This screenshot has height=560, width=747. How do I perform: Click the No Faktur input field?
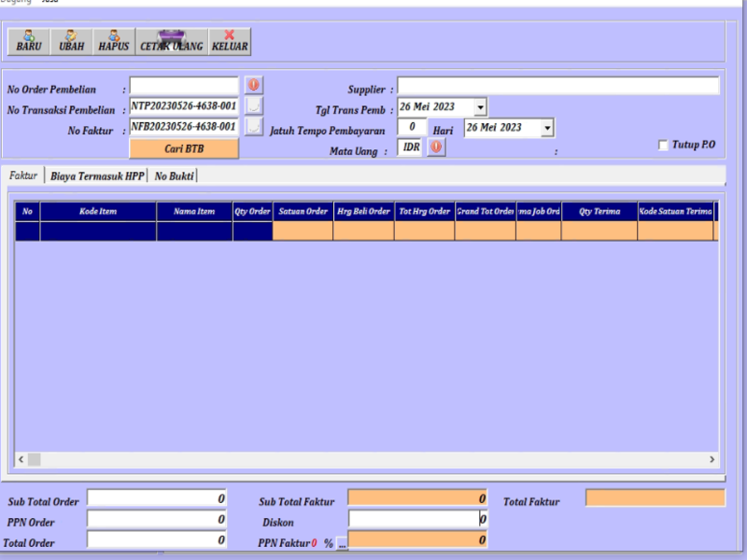coord(184,127)
